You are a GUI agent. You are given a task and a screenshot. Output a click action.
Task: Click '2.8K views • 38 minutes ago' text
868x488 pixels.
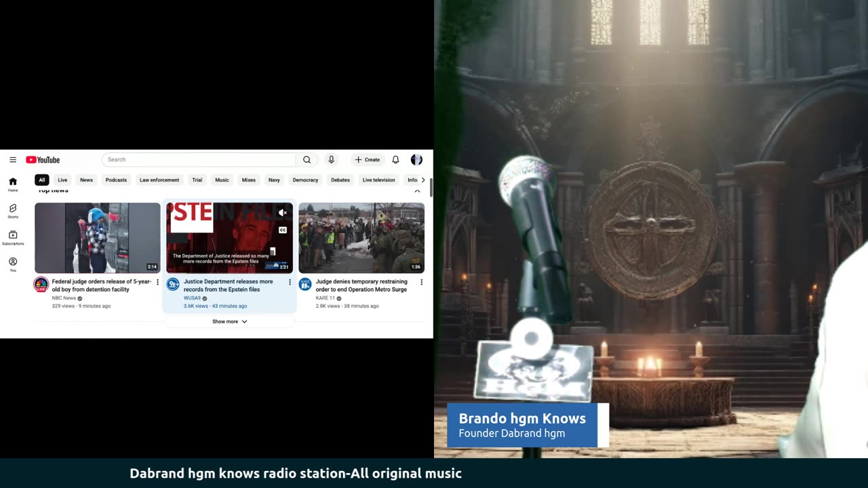(347, 306)
